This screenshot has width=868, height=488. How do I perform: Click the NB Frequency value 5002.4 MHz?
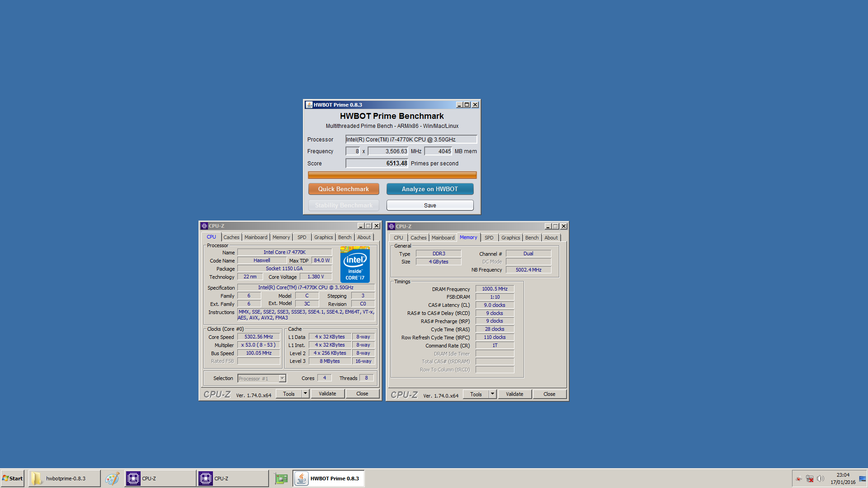528,270
